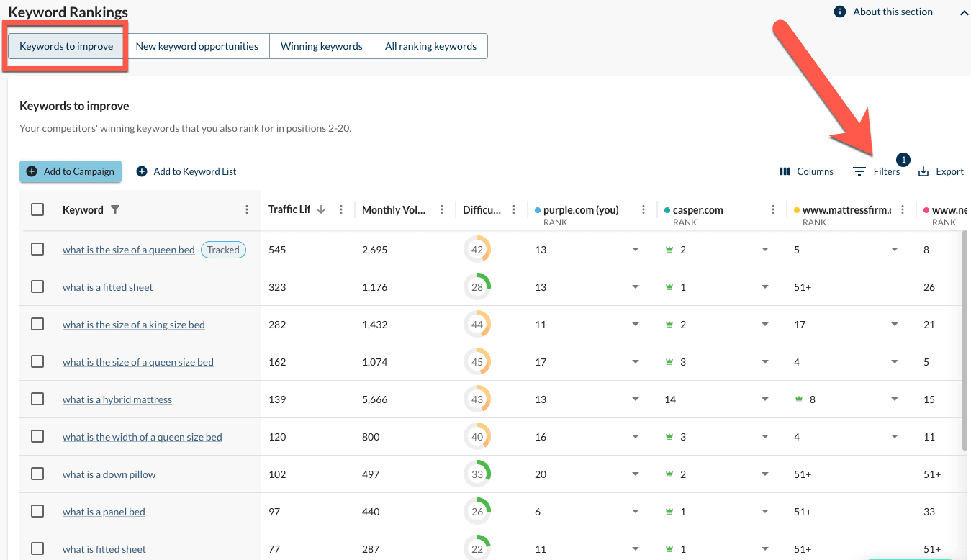Expand purple.com rank dropdown for queen bed row

coord(635,250)
